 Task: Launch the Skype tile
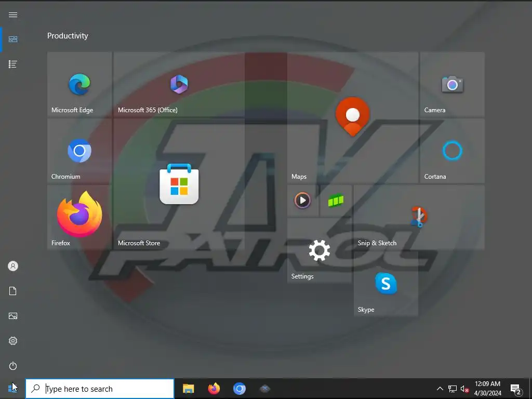click(x=386, y=284)
